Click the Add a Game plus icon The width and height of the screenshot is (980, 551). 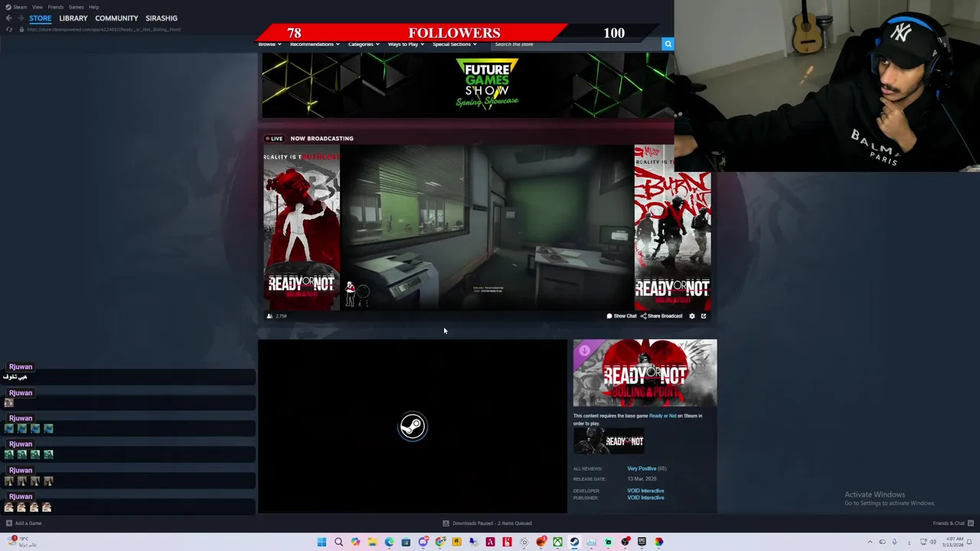(9, 523)
